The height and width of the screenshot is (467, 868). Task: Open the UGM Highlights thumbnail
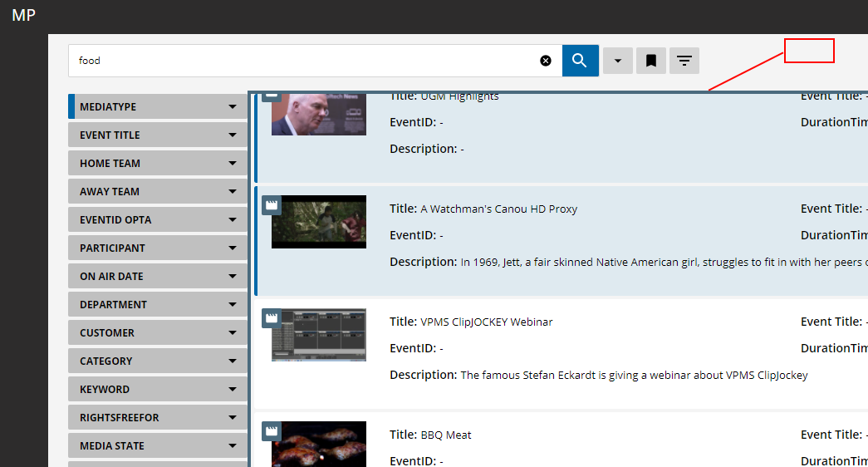pyautogui.click(x=319, y=113)
